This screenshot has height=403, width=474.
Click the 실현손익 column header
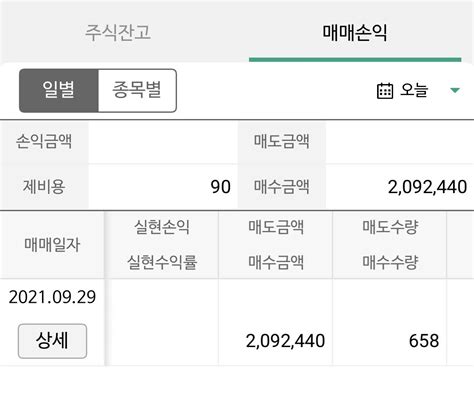(x=162, y=227)
